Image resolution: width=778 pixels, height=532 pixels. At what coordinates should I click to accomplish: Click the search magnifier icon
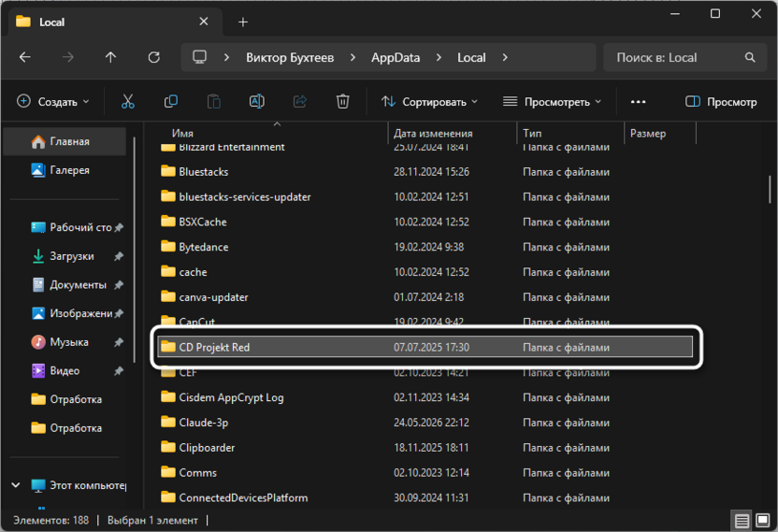click(x=750, y=58)
